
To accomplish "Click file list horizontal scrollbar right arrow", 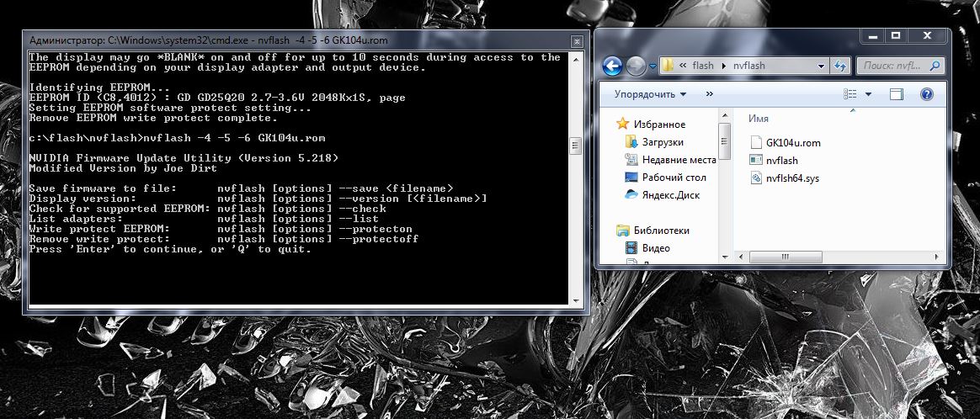I will pos(935,257).
